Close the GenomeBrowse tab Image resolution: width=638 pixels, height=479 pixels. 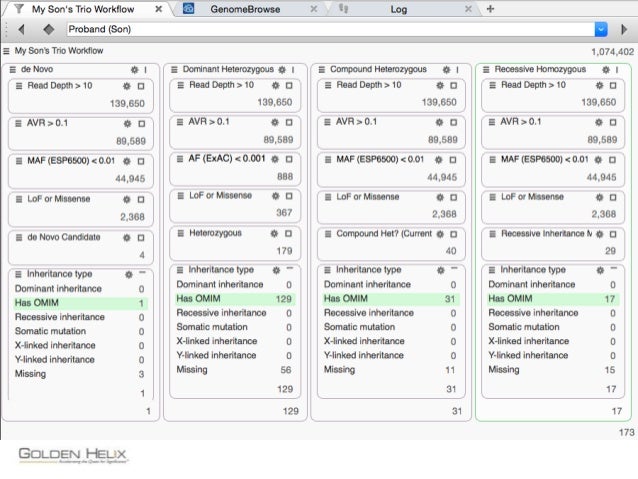314,9
